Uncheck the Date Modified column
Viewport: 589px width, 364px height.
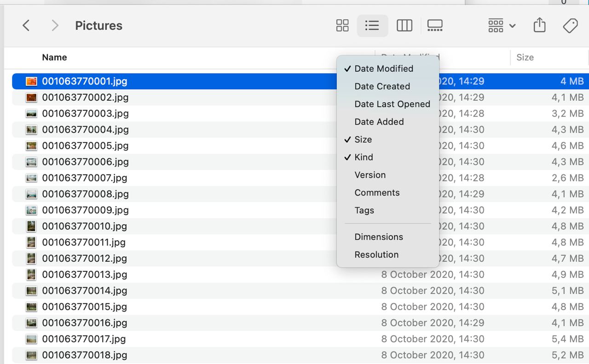[383, 69]
